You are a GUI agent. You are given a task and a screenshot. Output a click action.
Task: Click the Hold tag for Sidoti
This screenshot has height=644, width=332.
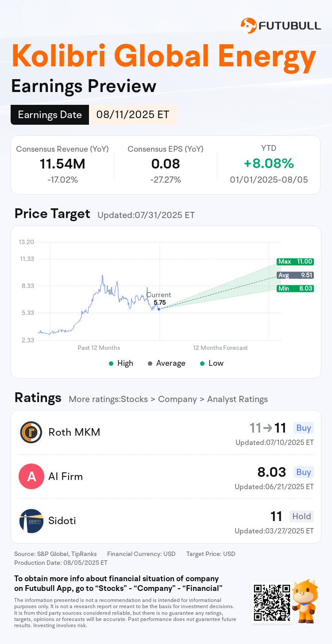coord(302,516)
